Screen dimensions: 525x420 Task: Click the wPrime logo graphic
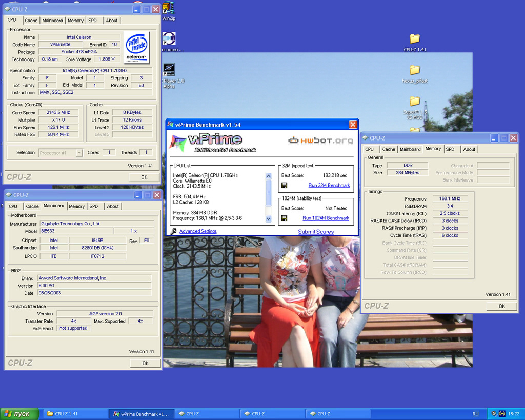coord(212,143)
